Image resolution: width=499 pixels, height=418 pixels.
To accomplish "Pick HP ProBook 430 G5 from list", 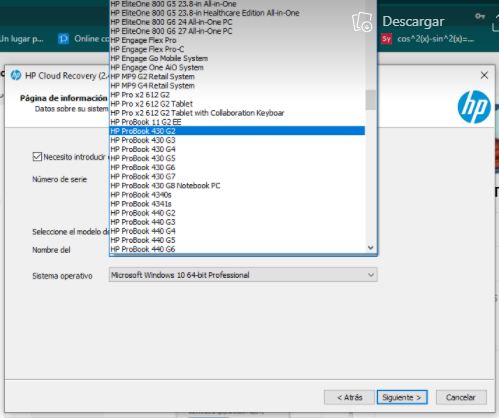I will tap(237, 158).
